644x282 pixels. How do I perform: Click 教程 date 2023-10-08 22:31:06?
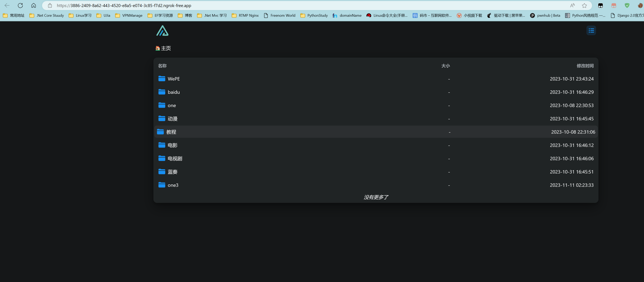(x=573, y=132)
